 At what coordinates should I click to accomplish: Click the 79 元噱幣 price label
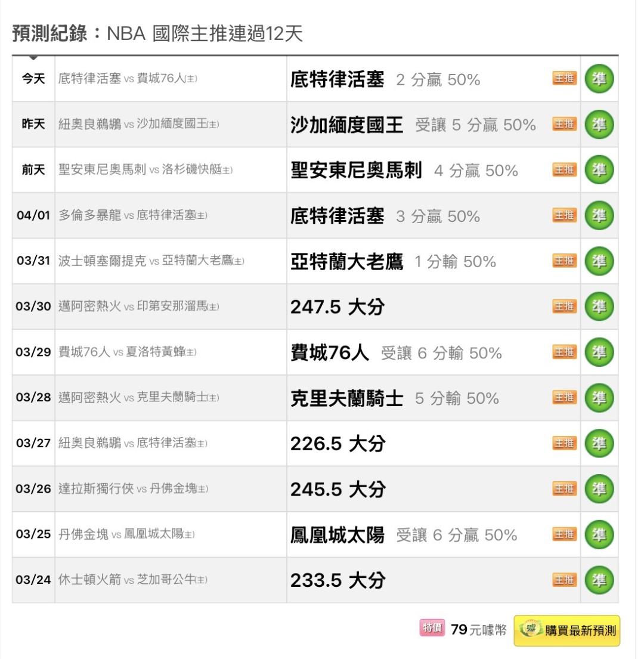point(478,629)
